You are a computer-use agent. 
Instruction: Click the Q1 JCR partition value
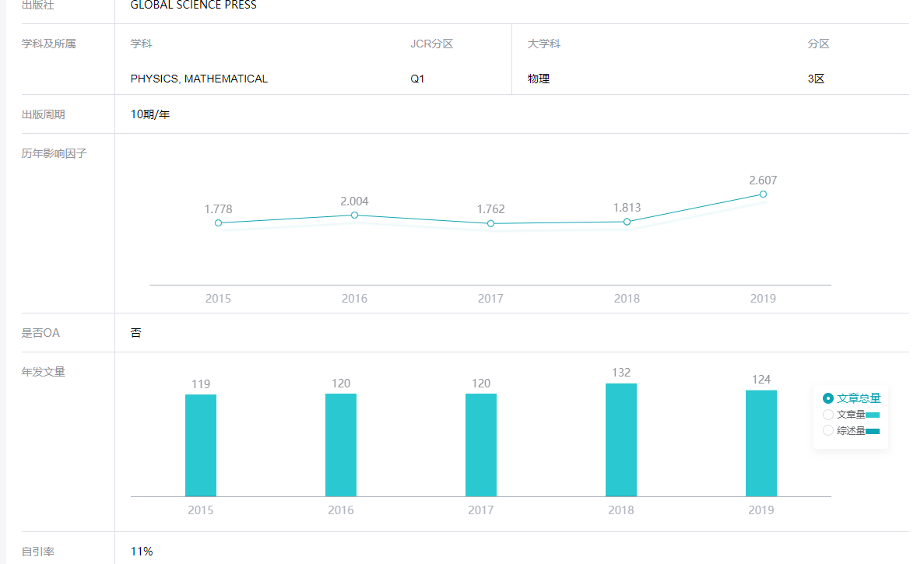point(417,79)
